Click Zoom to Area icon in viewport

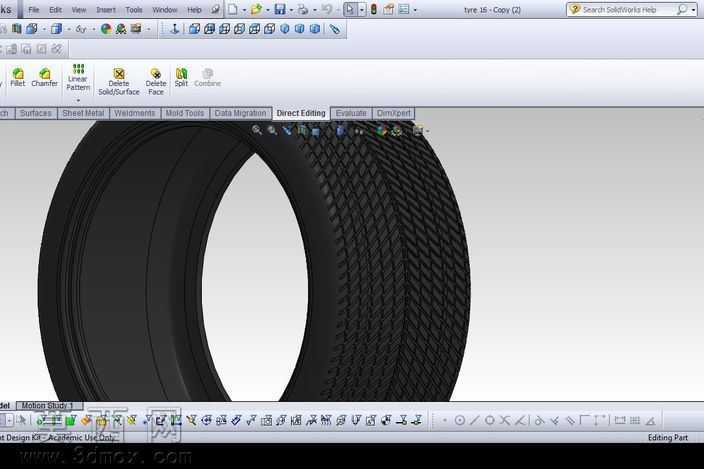tap(272, 130)
